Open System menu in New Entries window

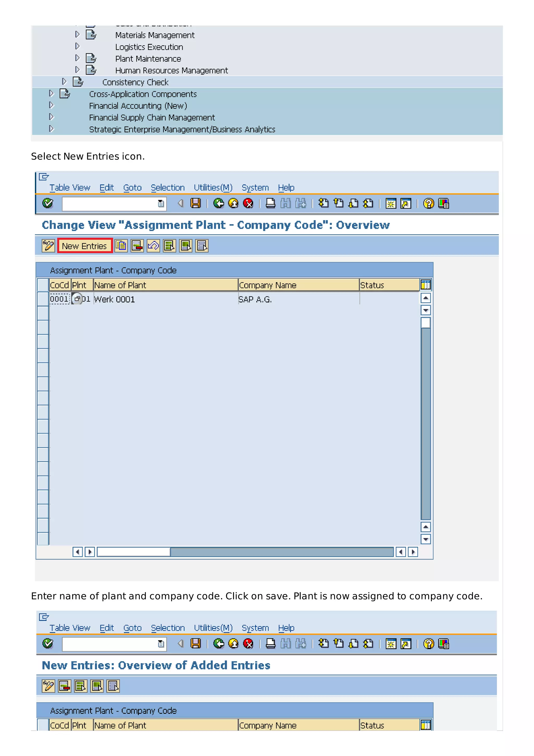255,628
